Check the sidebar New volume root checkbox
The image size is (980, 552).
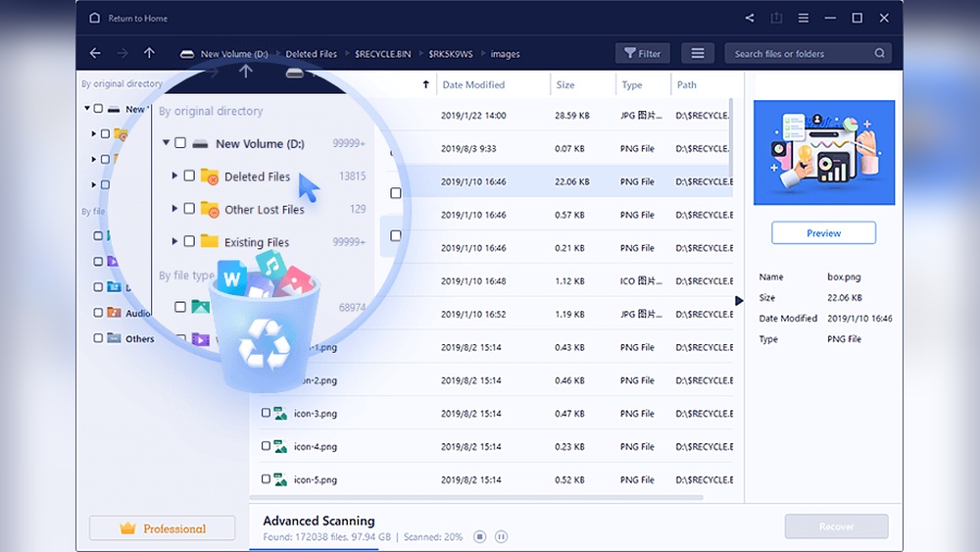[98, 108]
